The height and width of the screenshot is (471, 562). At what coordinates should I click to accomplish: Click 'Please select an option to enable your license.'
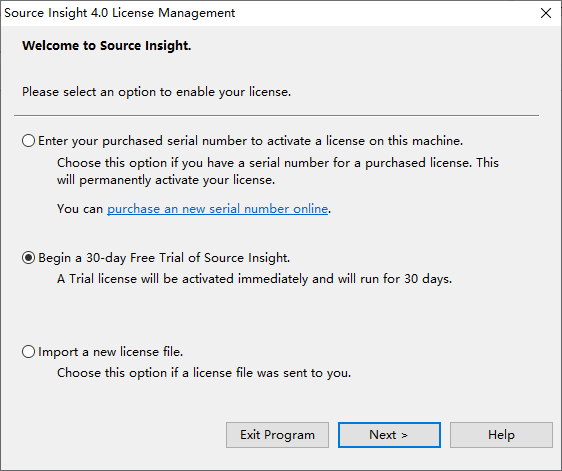click(x=156, y=92)
